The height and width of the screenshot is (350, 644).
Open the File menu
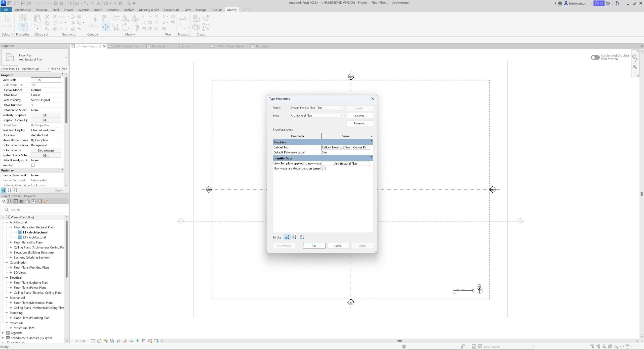click(6, 10)
